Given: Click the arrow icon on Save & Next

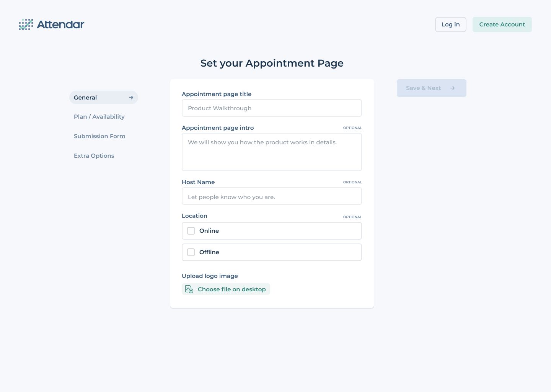Looking at the screenshot, I should coord(452,88).
